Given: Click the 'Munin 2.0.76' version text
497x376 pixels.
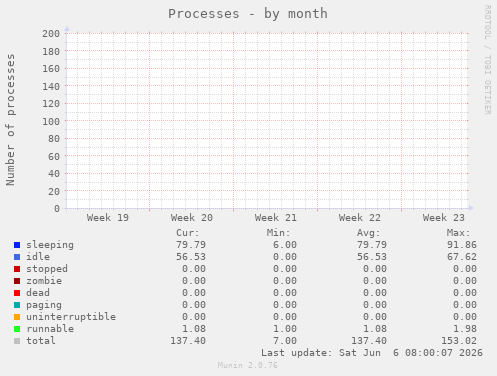Looking at the screenshot, I should (x=248, y=365).
